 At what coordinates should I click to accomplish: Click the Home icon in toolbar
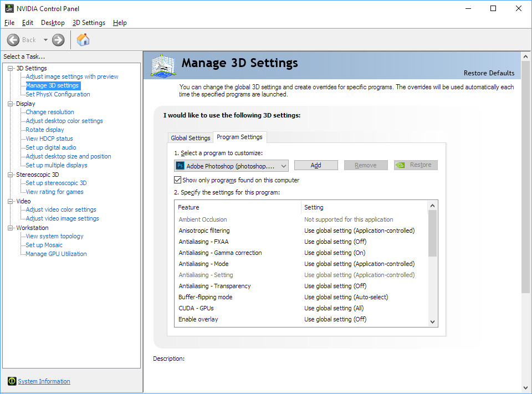click(x=83, y=40)
